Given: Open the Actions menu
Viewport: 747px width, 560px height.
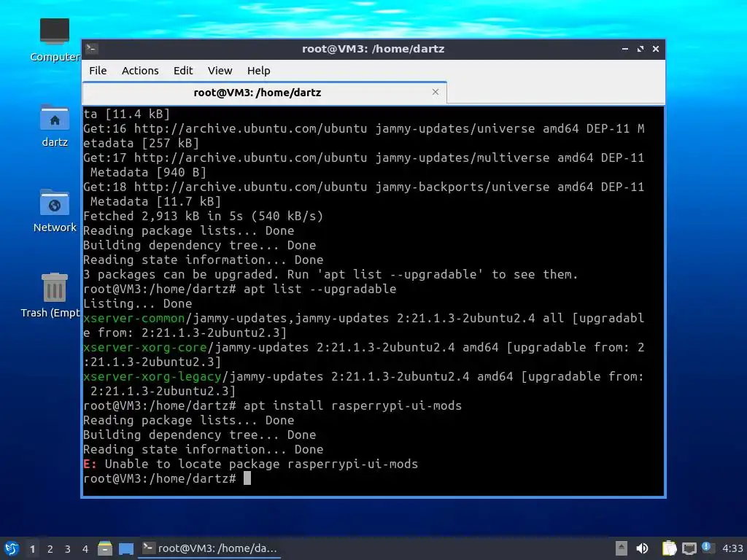Looking at the screenshot, I should point(140,71).
